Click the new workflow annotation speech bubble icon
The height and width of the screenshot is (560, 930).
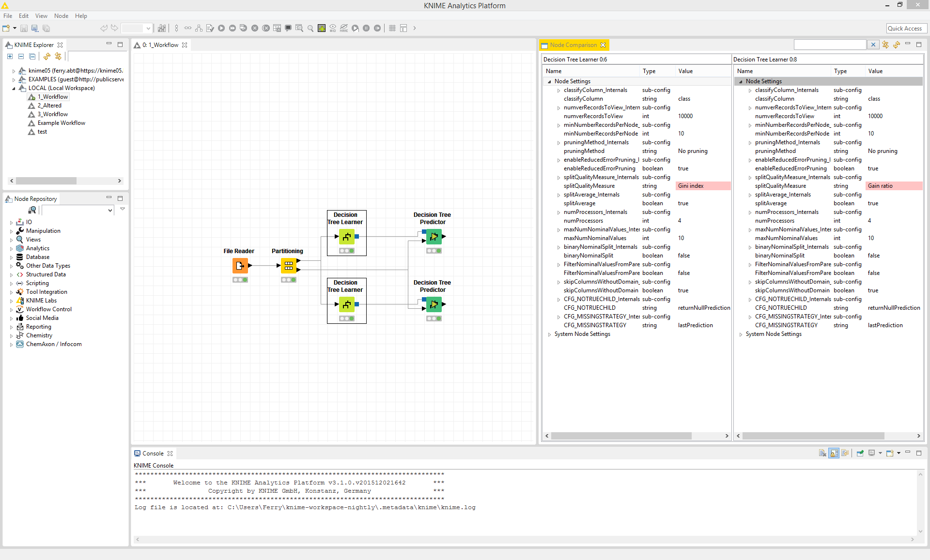point(288,28)
